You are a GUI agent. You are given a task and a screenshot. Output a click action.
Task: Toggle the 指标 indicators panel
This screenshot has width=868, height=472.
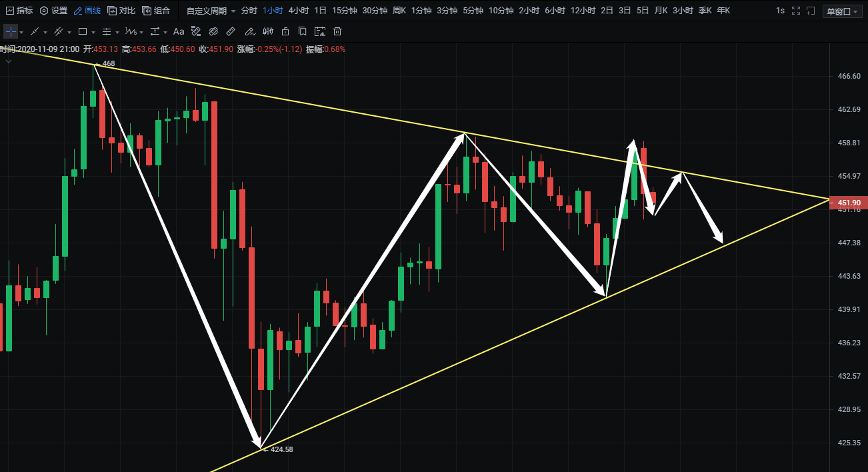[x=19, y=11]
